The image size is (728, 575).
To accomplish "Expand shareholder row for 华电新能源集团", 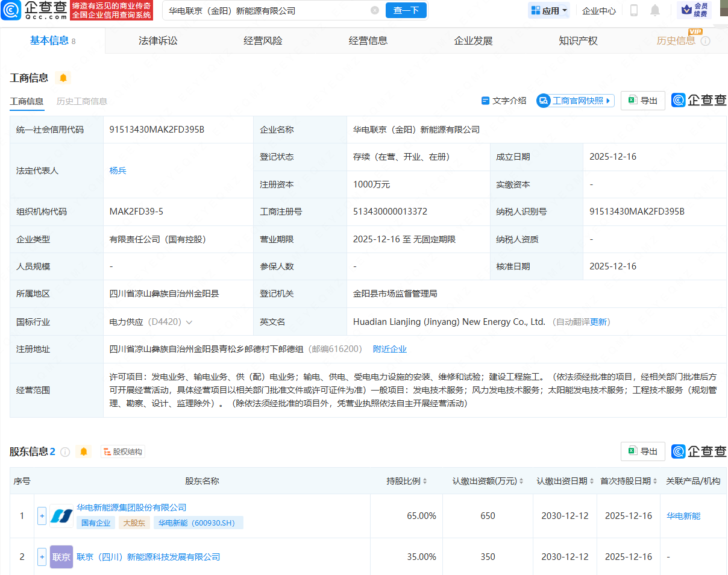I will pos(42,516).
